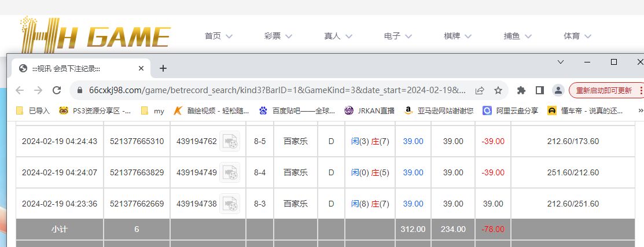
Task: Toggle the browser side panel
Action: (x=540, y=90)
